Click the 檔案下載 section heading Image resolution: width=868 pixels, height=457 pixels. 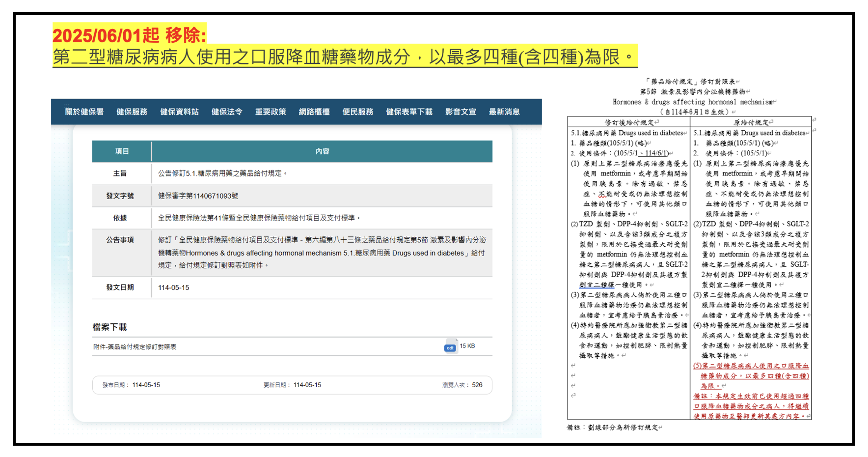(x=109, y=327)
